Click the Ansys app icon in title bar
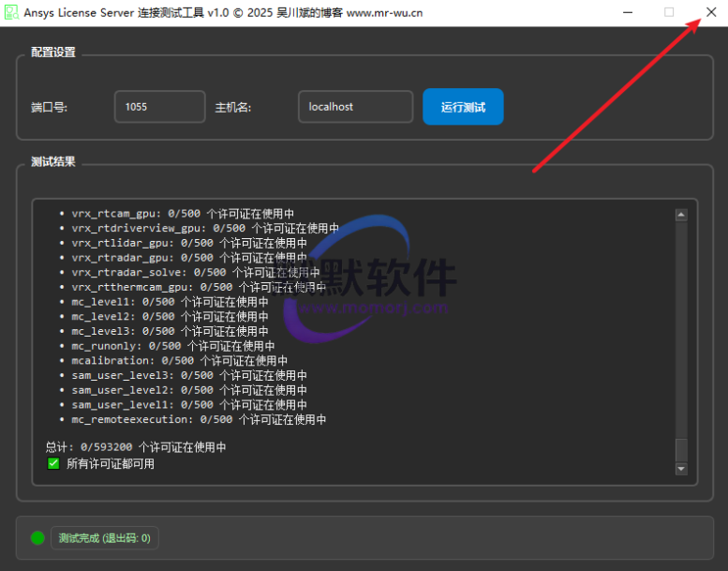This screenshot has width=728, height=571. [11, 13]
